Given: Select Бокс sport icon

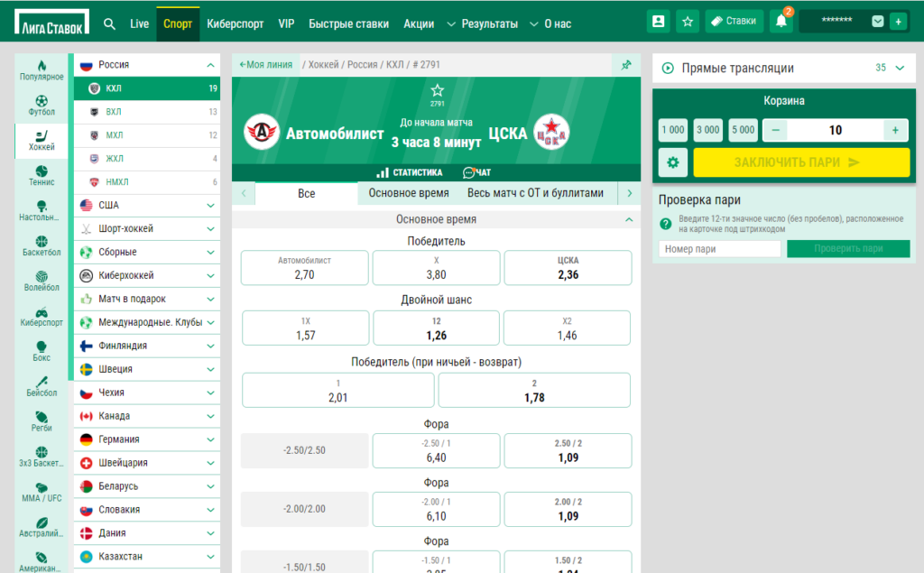Looking at the screenshot, I should click(42, 351).
